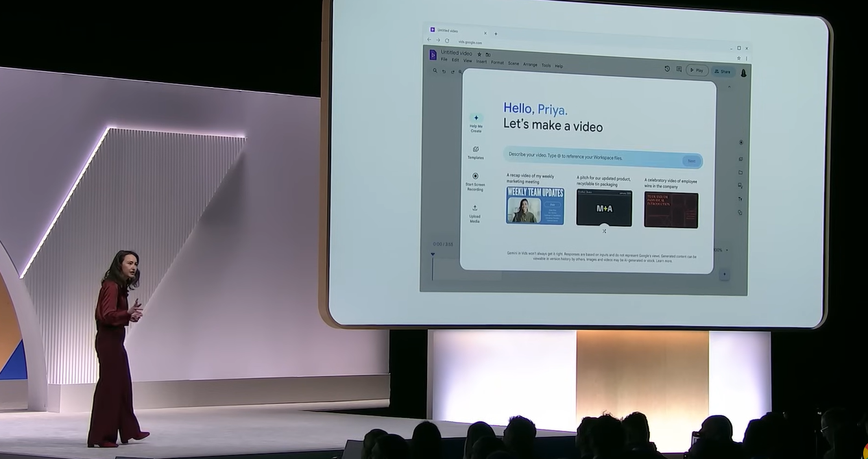Click the Learn more link
This screenshot has height=459, width=868.
click(664, 261)
